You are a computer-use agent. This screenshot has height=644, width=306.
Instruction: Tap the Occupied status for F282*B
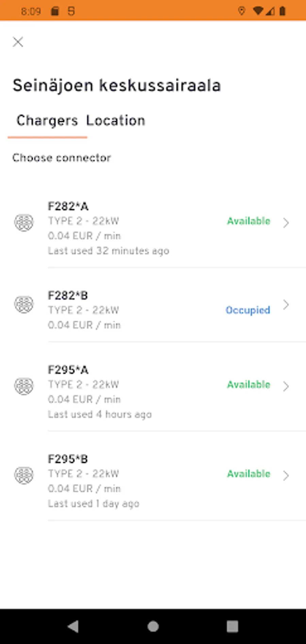(x=248, y=310)
